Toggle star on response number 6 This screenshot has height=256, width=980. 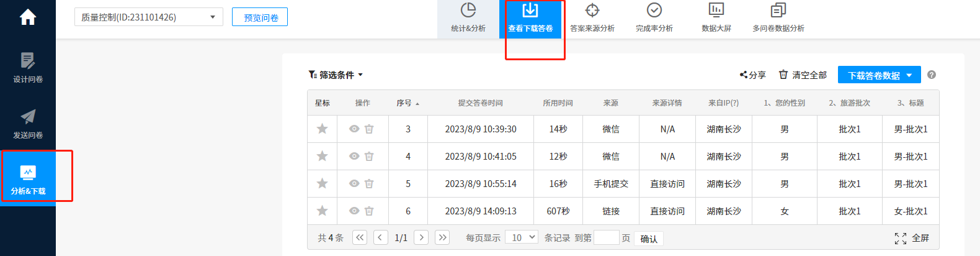coord(322,211)
